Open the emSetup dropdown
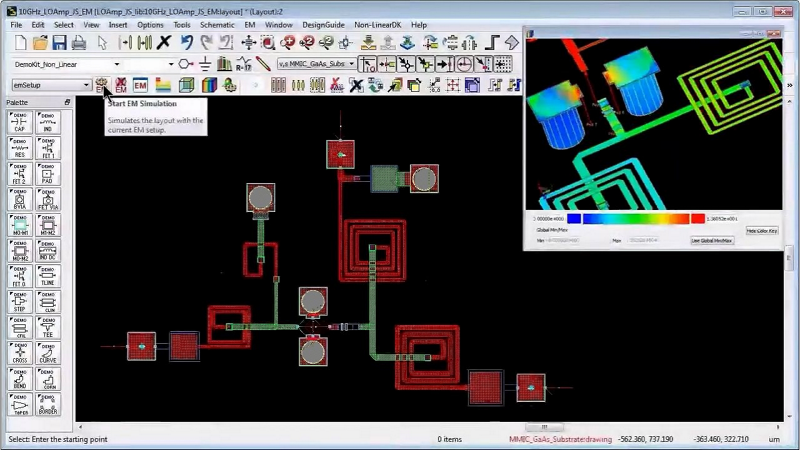 tap(51, 85)
